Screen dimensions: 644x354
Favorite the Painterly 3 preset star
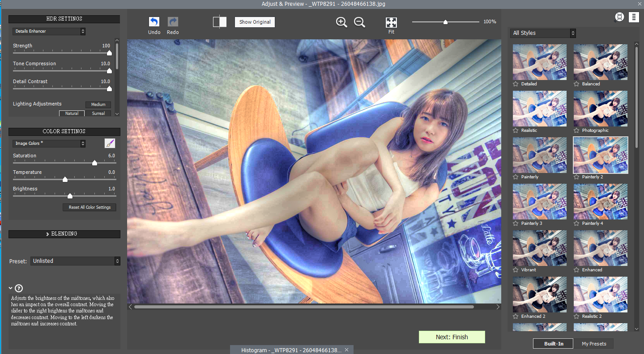point(516,223)
